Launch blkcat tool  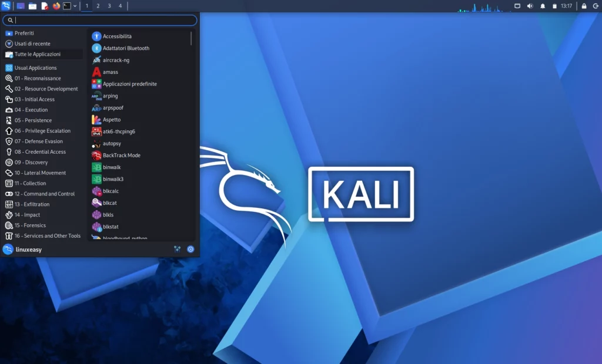point(140,203)
